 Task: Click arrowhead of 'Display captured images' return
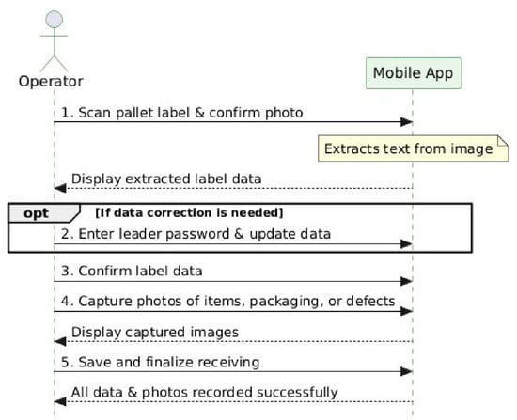point(60,341)
